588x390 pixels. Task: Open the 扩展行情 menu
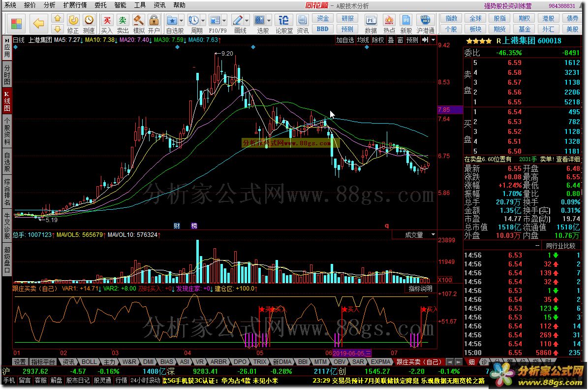point(75,5)
